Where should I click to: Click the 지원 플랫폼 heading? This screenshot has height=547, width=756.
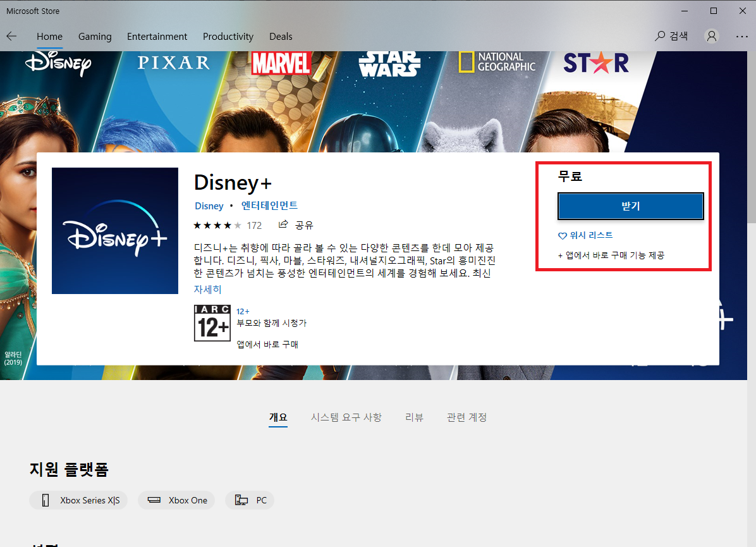point(69,469)
